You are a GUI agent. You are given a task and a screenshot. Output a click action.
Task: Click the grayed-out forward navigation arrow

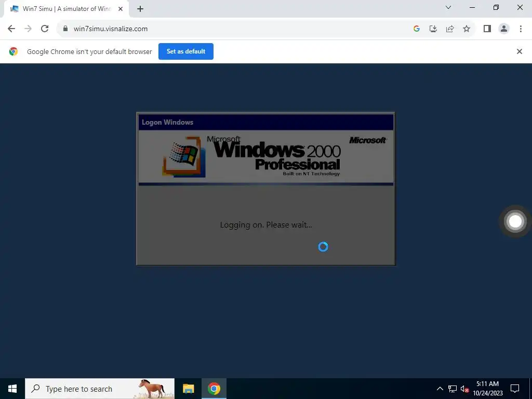coord(28,29)
